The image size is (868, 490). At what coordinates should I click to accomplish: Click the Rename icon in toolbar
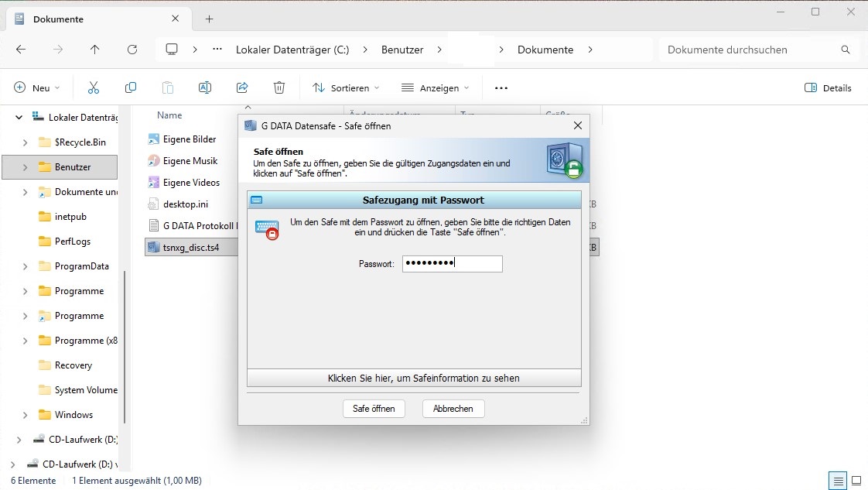tap(205, 87)
